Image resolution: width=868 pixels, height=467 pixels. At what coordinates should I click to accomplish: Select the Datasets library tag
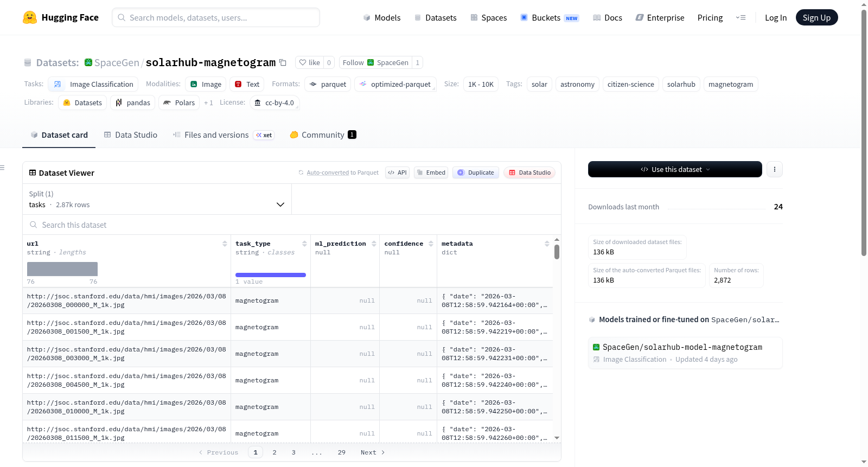82,103
